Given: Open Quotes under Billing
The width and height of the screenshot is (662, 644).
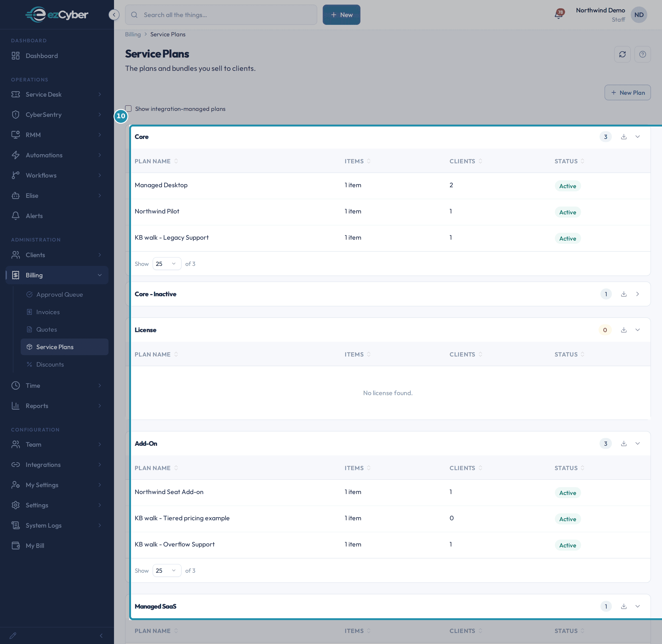Looking at the screenshot, I should tap(64, 329).
